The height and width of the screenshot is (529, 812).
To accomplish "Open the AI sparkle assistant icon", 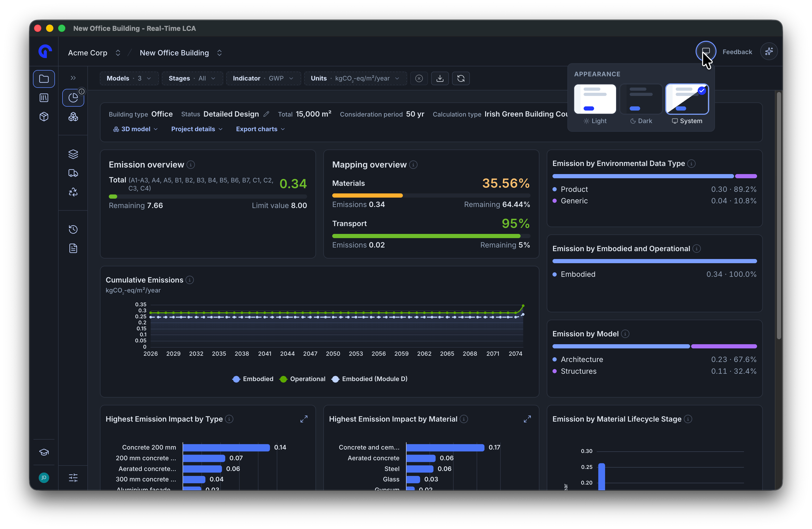I will coord(769,52).
